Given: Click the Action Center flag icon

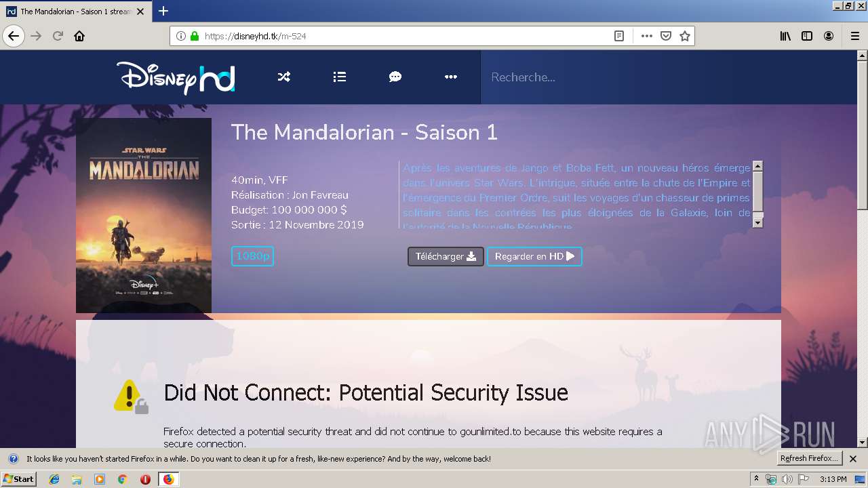Looking at the screenshot, I should click(803, 479).
